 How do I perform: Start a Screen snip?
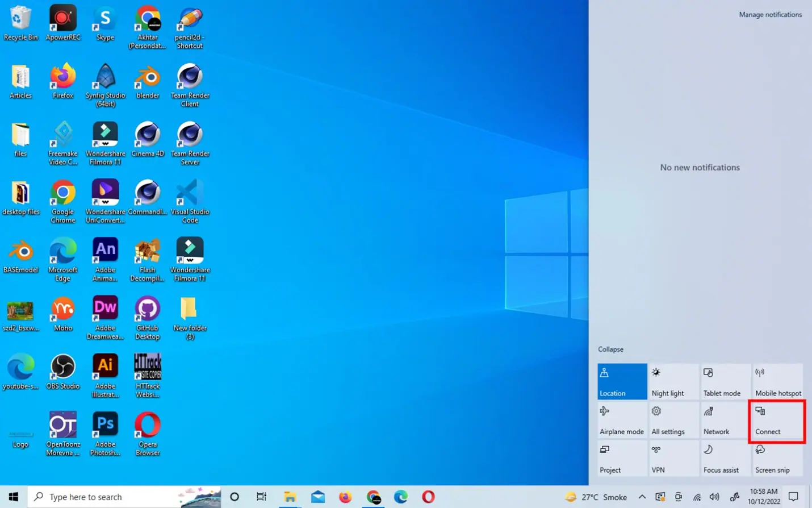click(778, 459)
